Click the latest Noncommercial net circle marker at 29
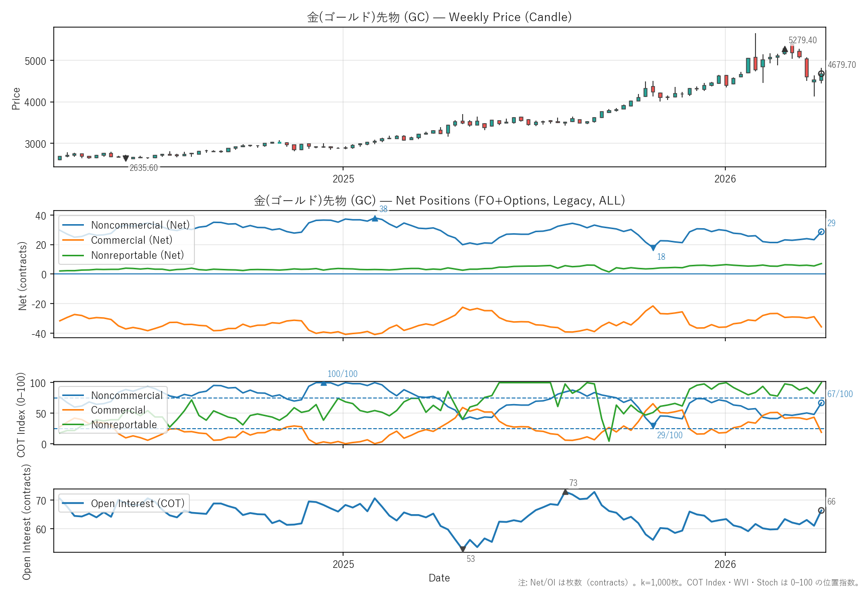This screenshot has width=868, height=593. [821, 232]
